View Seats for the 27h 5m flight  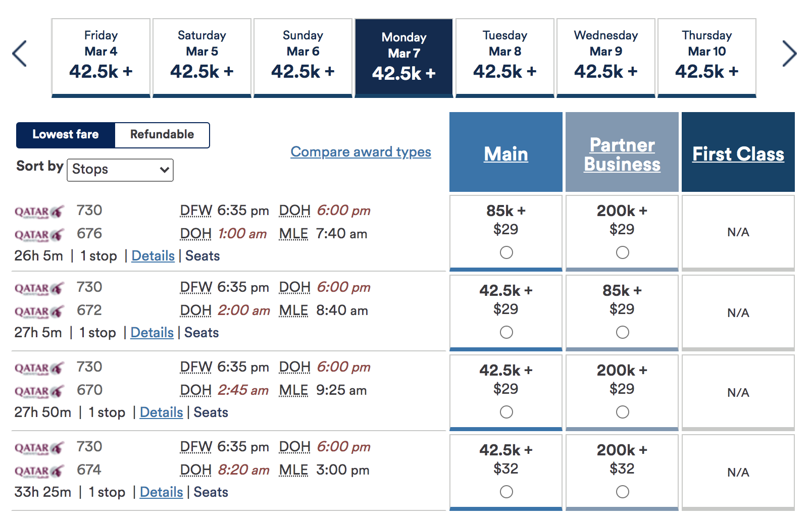click(201, 332)
